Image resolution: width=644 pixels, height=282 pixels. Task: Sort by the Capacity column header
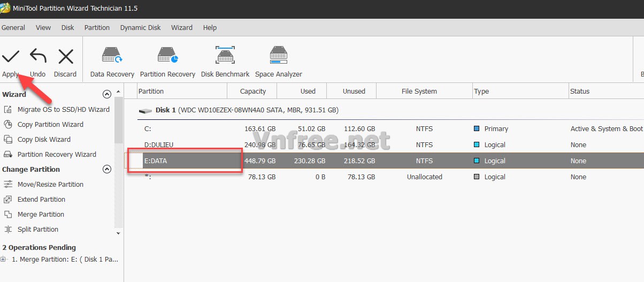tap(253, 92)
